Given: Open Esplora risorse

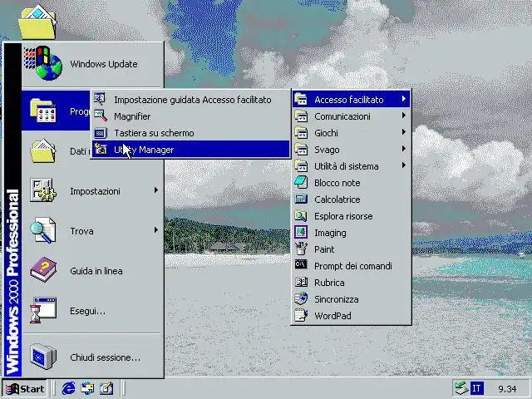Looking at the screenshot, I should (351, 216).
